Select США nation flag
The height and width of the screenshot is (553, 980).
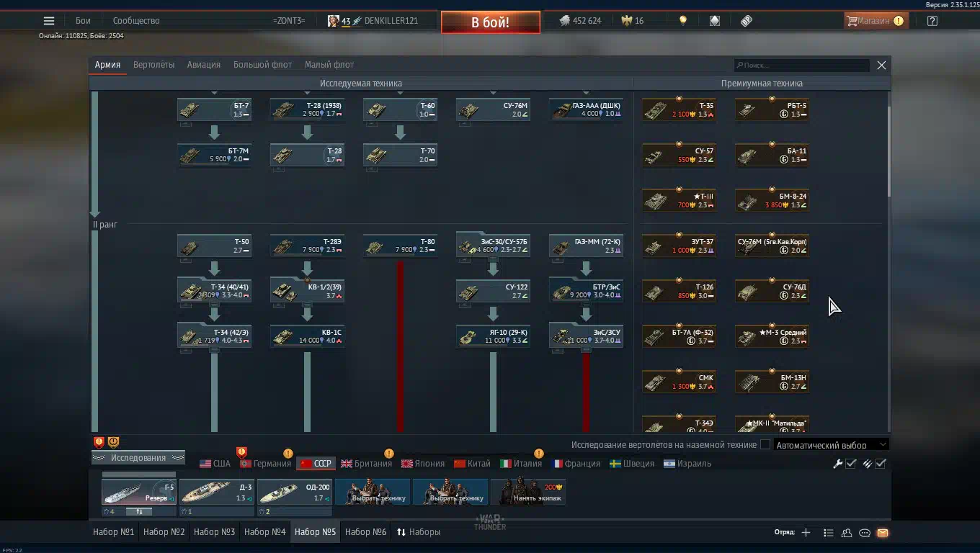215,464
